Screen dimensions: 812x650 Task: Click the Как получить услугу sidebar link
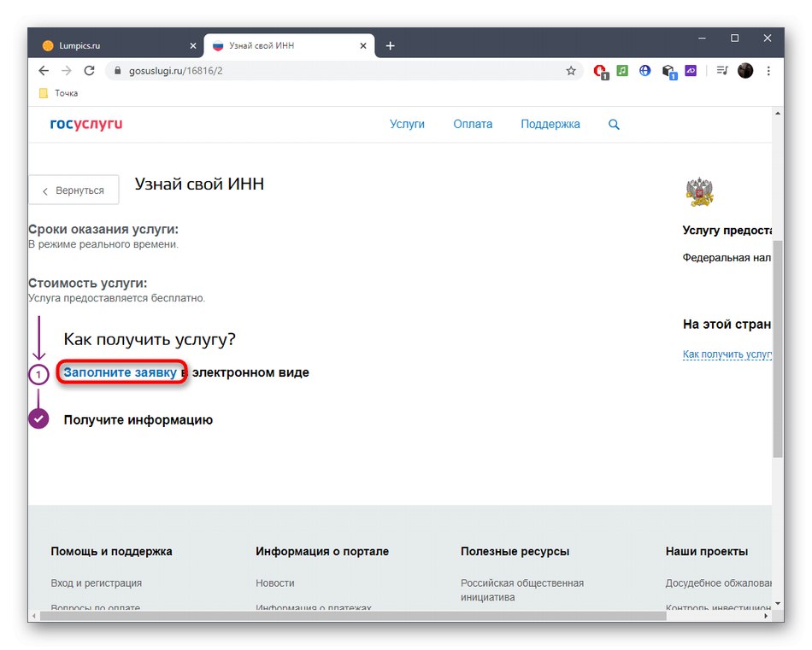727,354
